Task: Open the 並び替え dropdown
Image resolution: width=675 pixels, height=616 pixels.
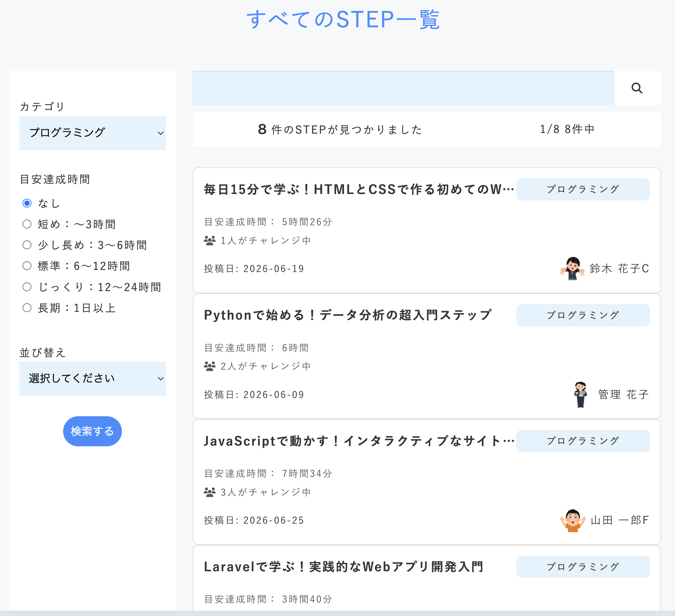Action: (x=92, y=378)
